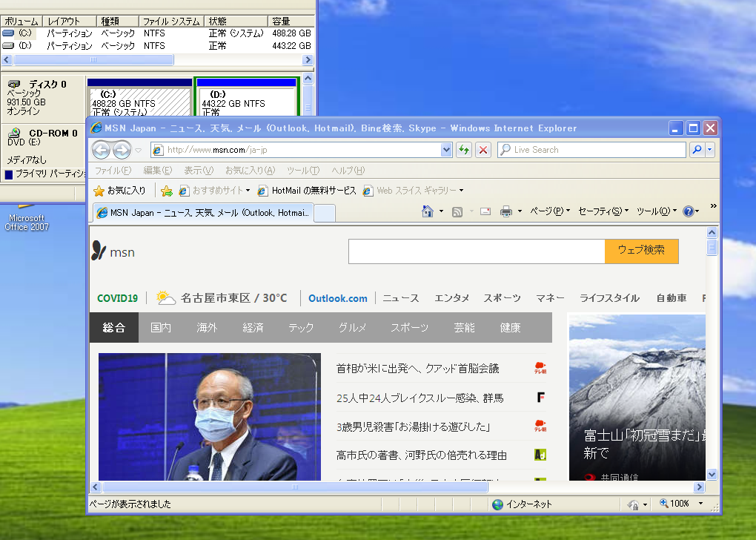Select the 総合 news tab
Screen dimensions: 756x540
[114, 328]
